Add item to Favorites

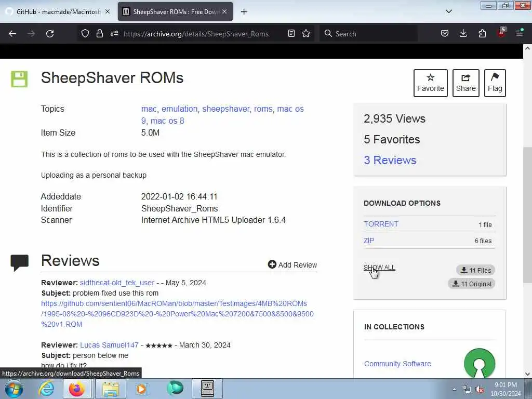pyautogui.click(x=431, y=83)
